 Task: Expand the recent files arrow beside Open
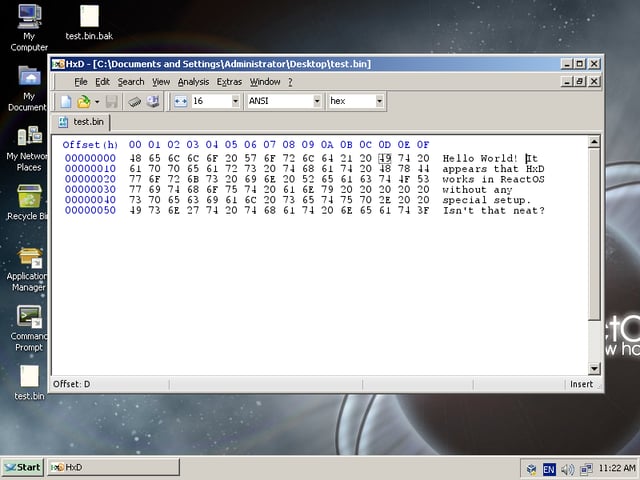click(97, 101)
